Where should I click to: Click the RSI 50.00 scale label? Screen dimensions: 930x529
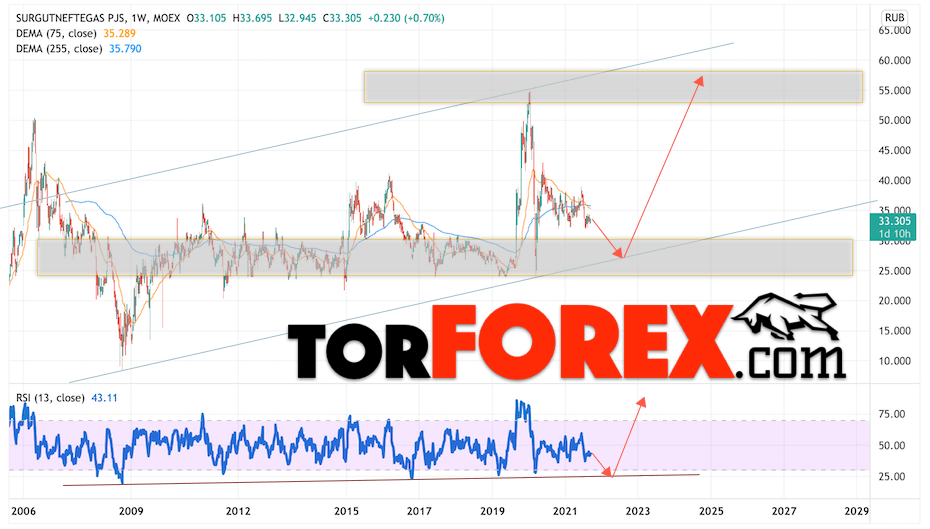(x=891, y=445)
